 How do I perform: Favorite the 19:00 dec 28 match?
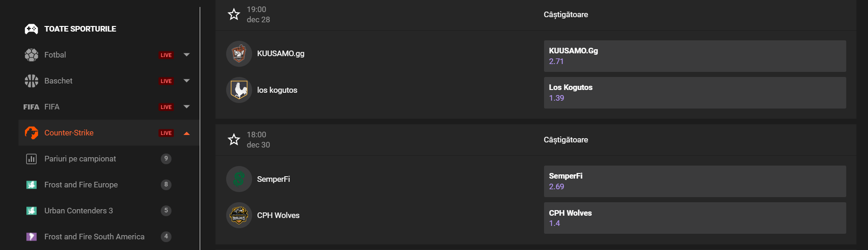click(x=234, y=14)
